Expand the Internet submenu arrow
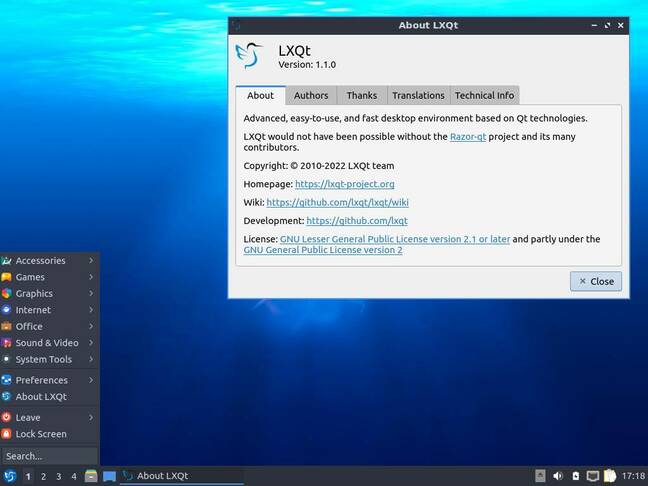The width and height of the screenshot is (648, 486). click(91, 310)
